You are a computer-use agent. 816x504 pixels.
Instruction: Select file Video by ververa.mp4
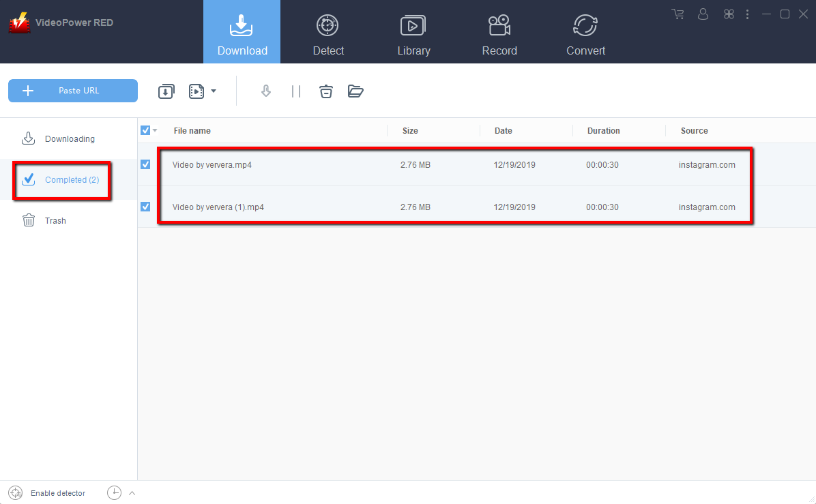(x=212, y=165)
